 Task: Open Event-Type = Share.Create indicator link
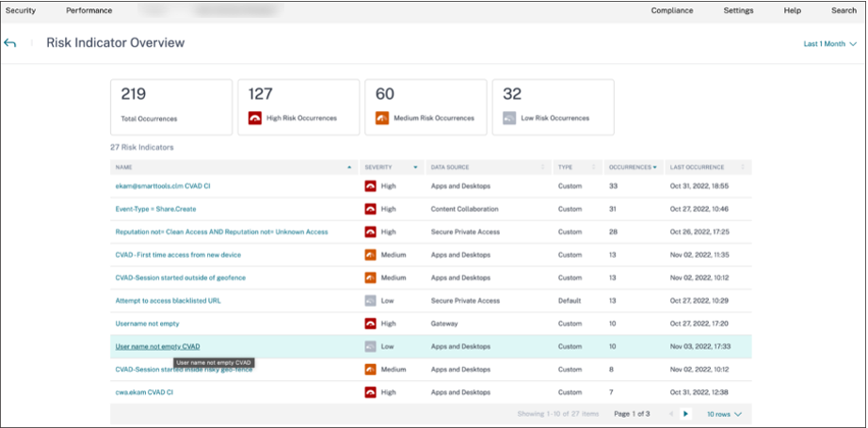[155, 209]
